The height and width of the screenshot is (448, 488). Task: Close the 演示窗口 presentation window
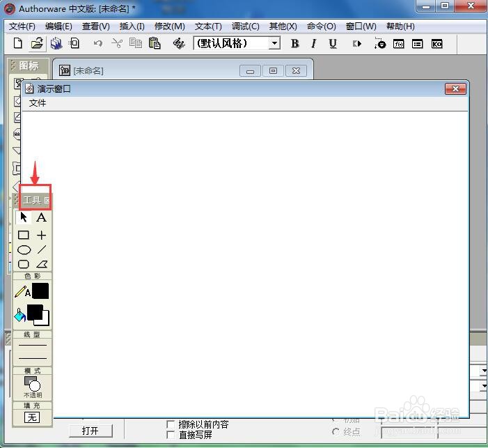455,88
